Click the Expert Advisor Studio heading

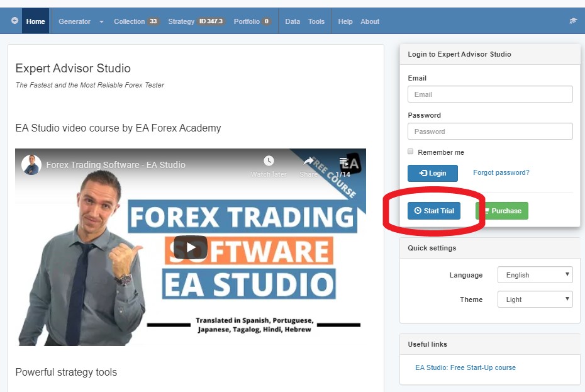coord(73,69)
